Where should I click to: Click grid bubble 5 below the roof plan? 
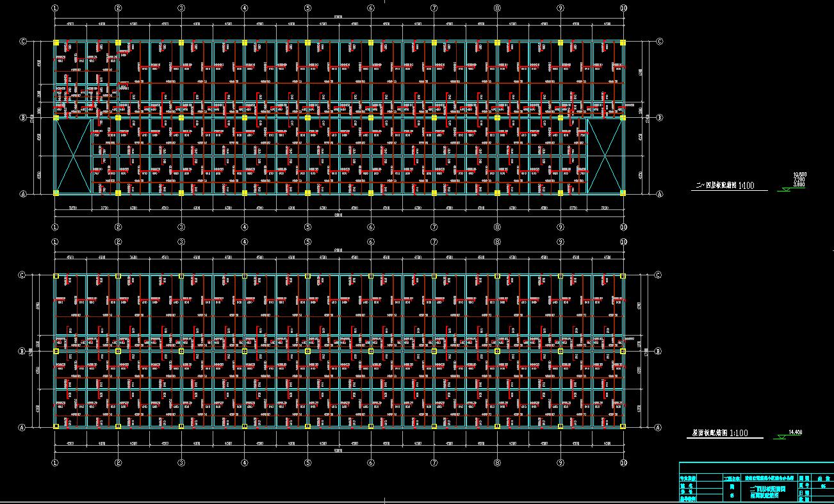click(307, 460)
